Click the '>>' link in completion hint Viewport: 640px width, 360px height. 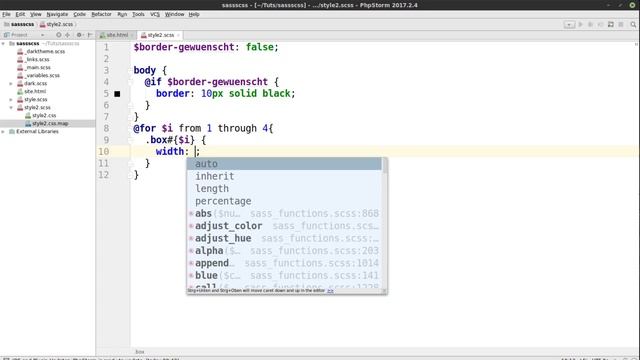coord(330,291)
